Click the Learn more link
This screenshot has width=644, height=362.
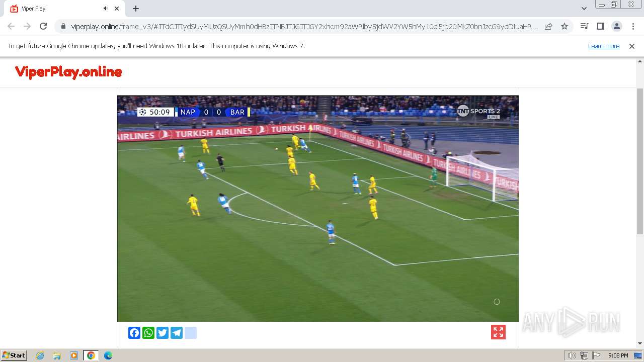click(604, 46)
